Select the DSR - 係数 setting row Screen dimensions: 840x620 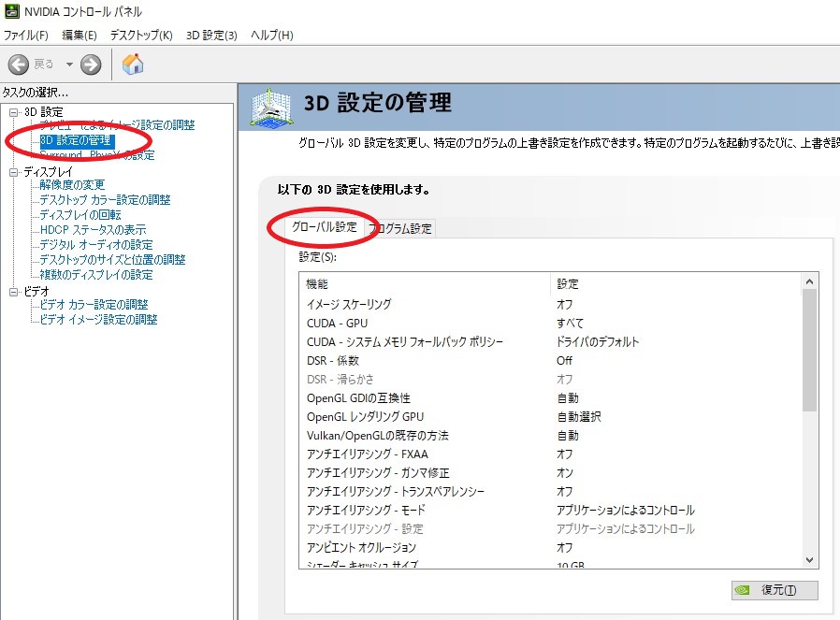[550, 361]
